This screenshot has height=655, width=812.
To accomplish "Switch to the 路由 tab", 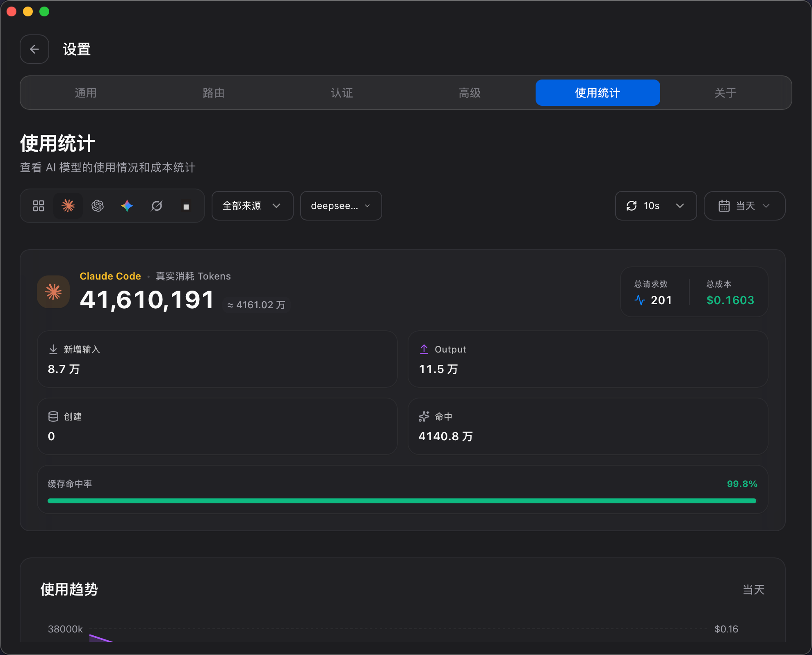I will tap(214, 93).
